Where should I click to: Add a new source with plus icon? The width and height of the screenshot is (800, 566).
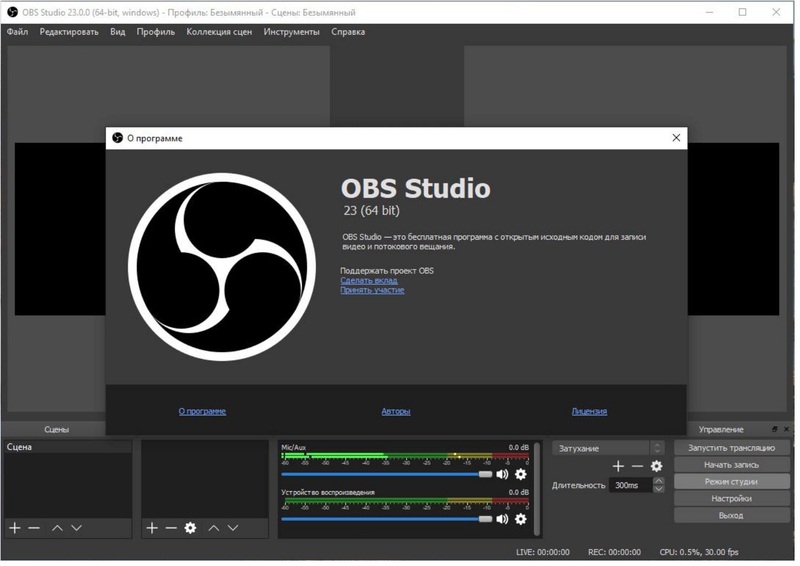[152, 527]
